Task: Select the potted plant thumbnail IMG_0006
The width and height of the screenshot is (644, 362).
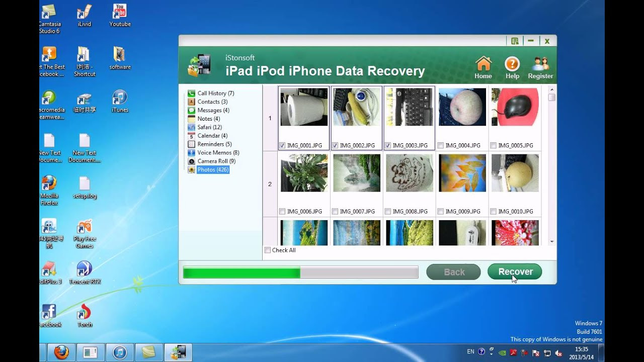Action: pos(304,173)
